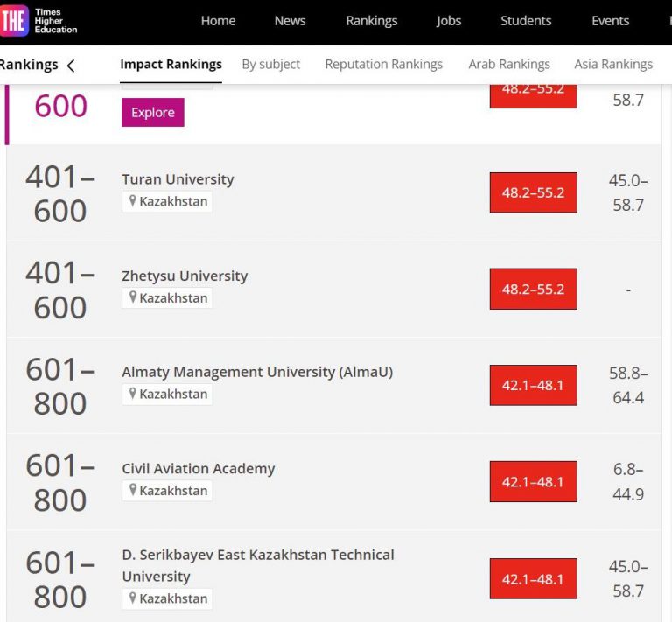The width and height of the screenshot is (672, 622).
Task: Click the location pin under D. Serikbayev University
Action: (x=133, y=599)
